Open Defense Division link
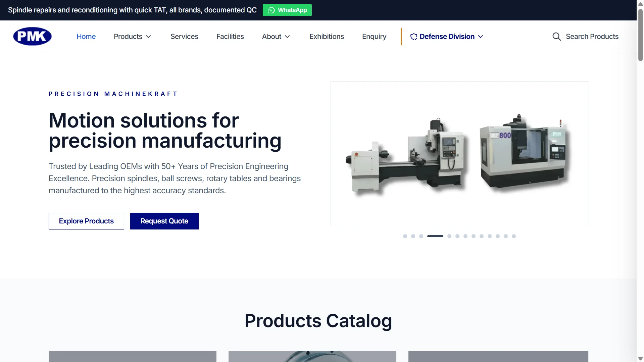Viewport: 644px width, 362px height. pos(447,37)
